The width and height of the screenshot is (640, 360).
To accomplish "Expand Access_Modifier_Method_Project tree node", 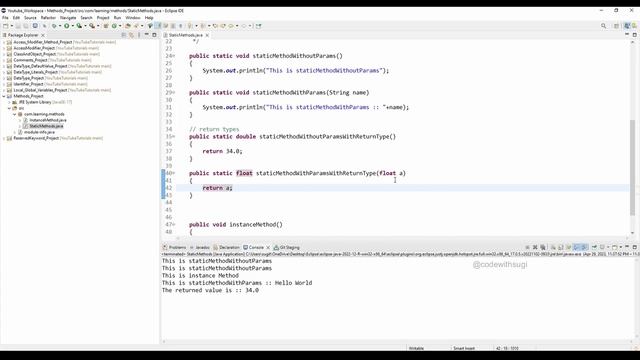I will pos(4,42).
